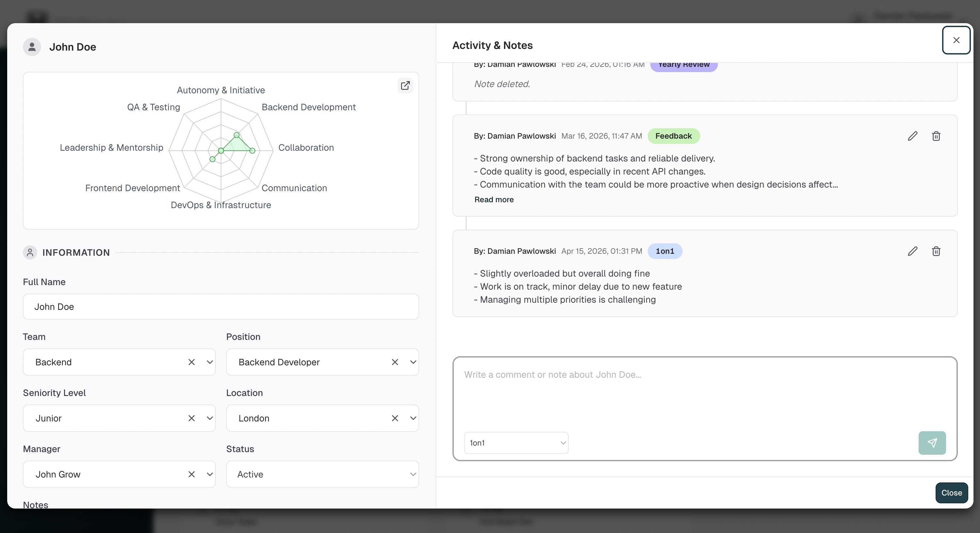980x533 pixels.
Task: Open the skills radar chart in new window
Action: click(405, 85)
